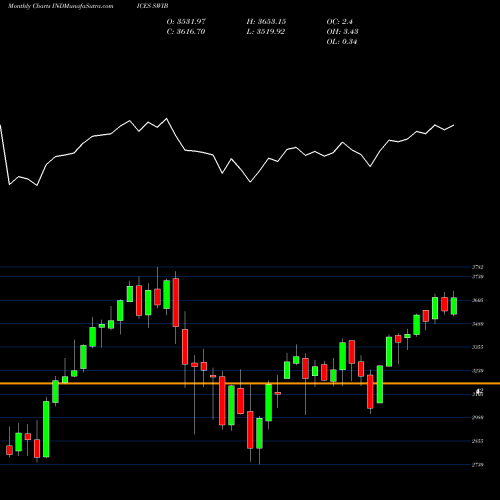The width and height of the screenshot is (500, 500).
Task: Click the ICES SWIB symbol label
Action: (x=152, y=6)
